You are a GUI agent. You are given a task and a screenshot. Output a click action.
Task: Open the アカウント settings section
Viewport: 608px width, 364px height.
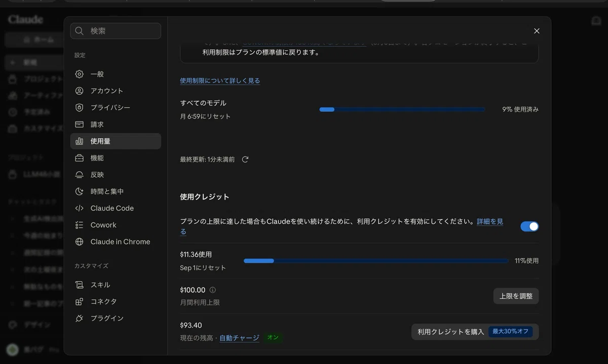click(x=116, y=91)
